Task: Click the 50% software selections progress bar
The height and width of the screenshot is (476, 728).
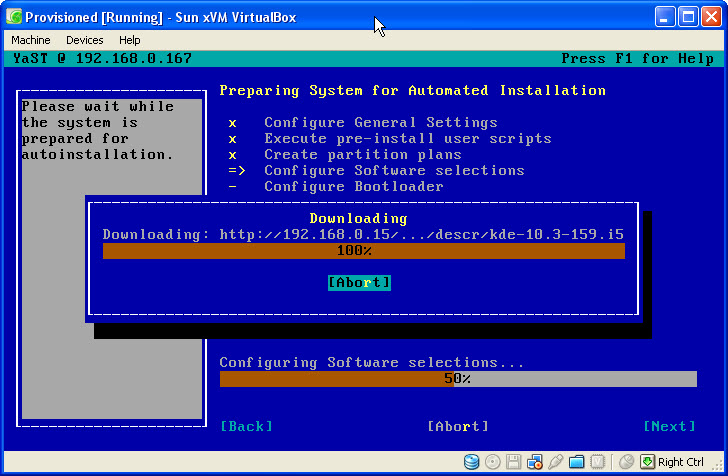Action: 458,378
